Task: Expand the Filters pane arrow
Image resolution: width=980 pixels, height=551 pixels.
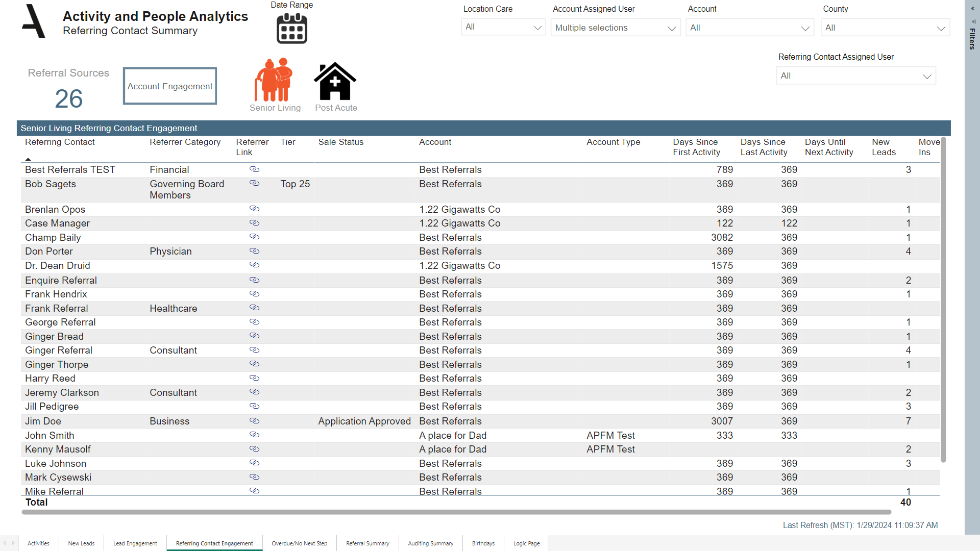Action: click(x=972, y=9)
